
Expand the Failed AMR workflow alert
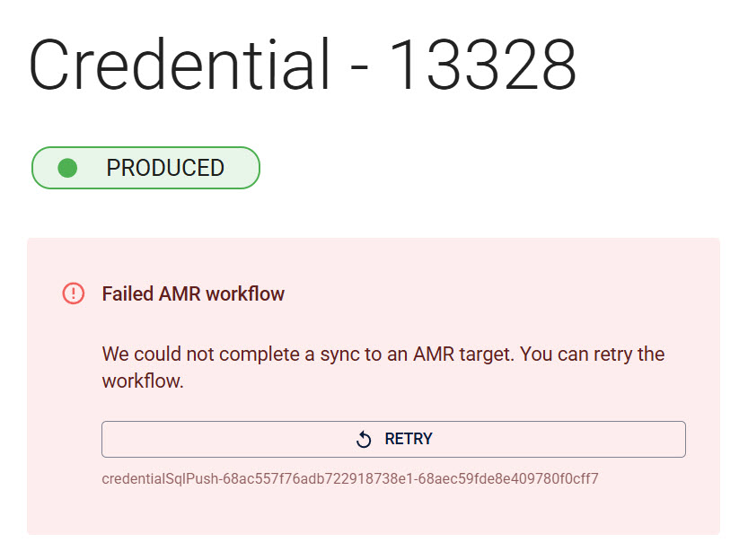coord(194,293)
